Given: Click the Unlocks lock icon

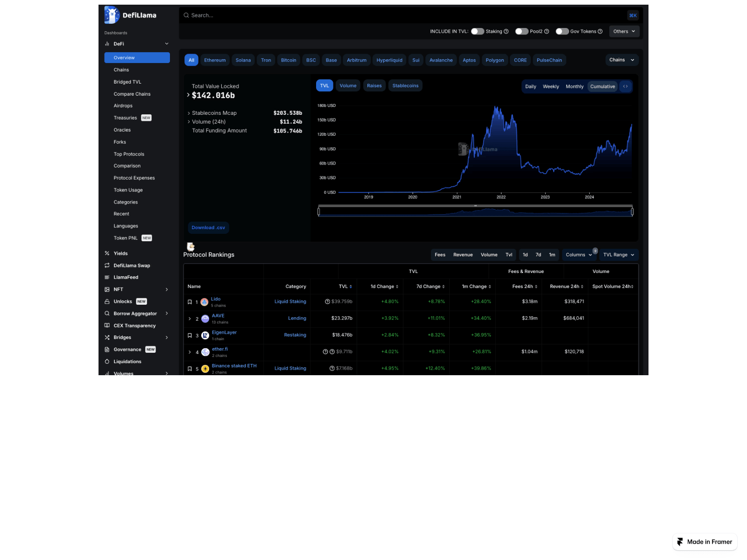Looking at the screenshot, I should pos(107,301).
